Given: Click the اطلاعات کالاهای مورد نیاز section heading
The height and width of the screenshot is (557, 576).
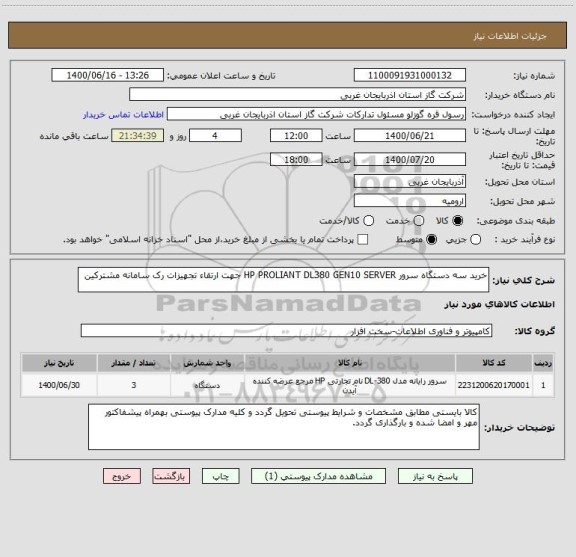Looking at the screenshot, I should (500, 304).
